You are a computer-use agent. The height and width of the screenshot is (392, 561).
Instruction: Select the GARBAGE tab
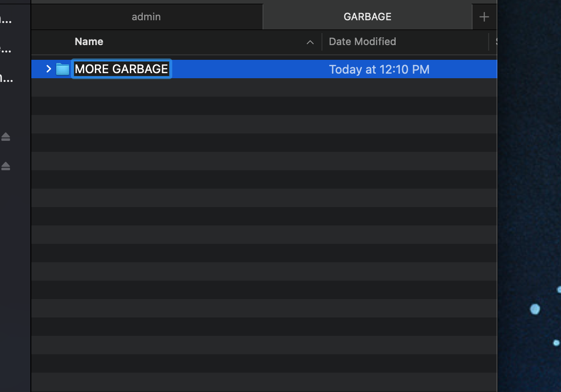pyautogui.click(x=367, y=17)
